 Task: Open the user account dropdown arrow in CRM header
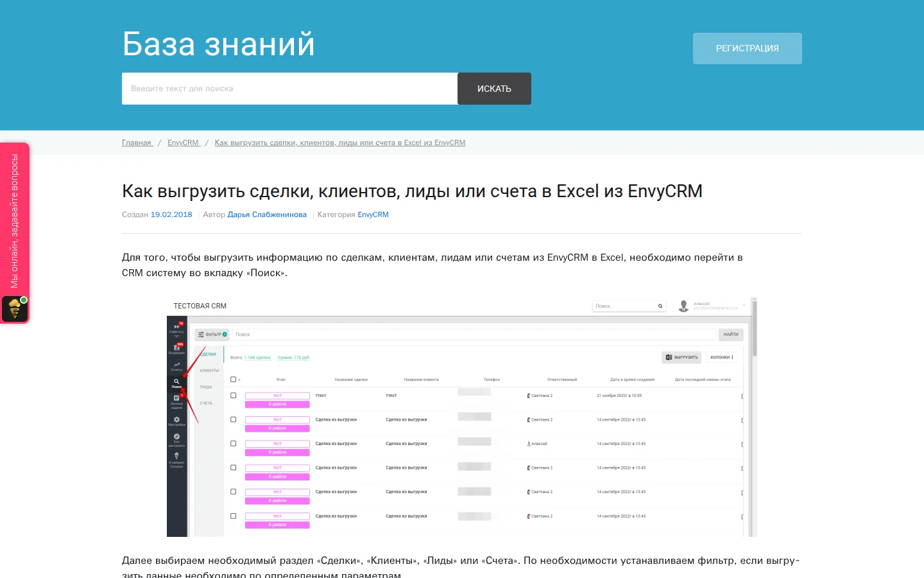[x=744, y=306]
